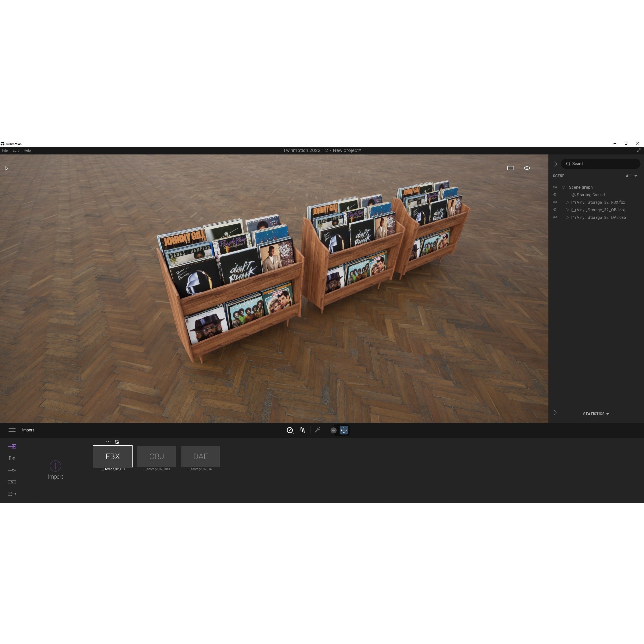
Task: Activate the move/translate gizmo tool
Action: pyautogui.click(x=344, y=430)
